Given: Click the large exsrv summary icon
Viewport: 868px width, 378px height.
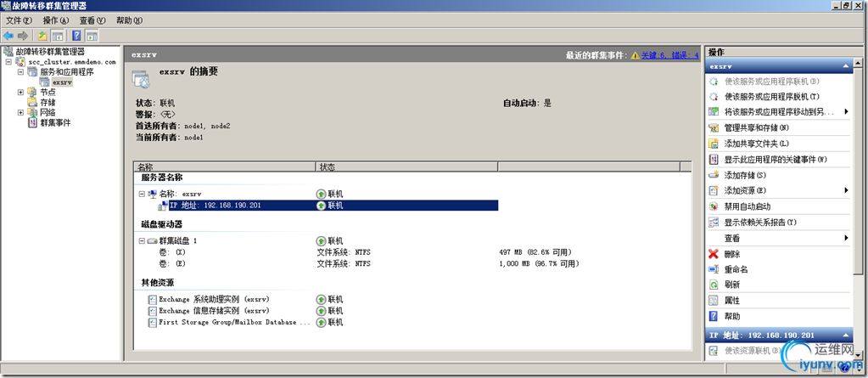Looking at the screenshot, I should click(141, 79).
